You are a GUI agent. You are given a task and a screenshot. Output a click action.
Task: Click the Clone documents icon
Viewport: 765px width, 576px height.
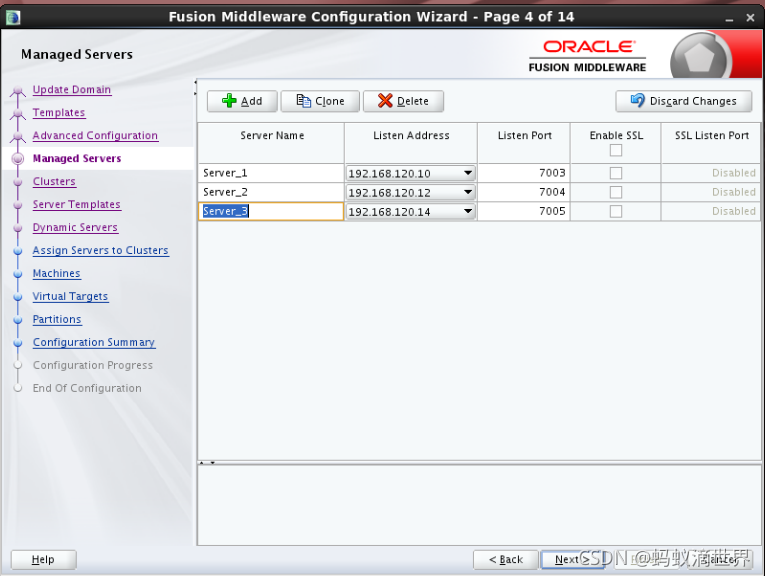point(303,101)
